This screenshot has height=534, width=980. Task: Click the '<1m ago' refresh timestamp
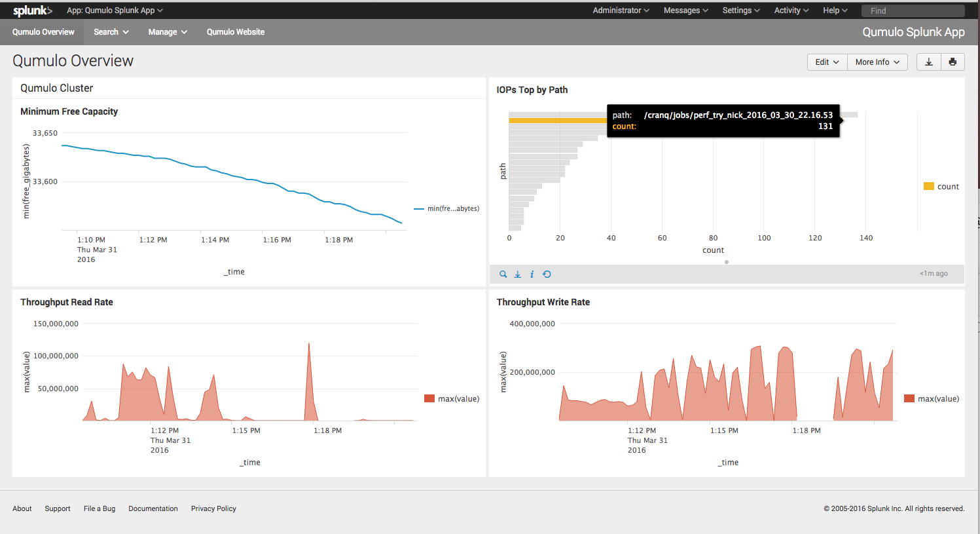click(934, 274)
